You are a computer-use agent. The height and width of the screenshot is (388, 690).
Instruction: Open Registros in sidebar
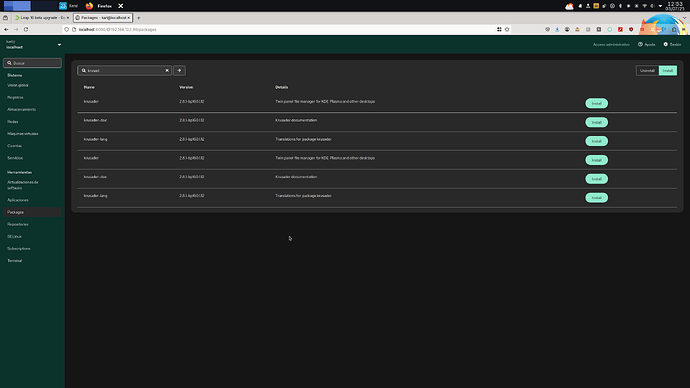coord(15,97)
